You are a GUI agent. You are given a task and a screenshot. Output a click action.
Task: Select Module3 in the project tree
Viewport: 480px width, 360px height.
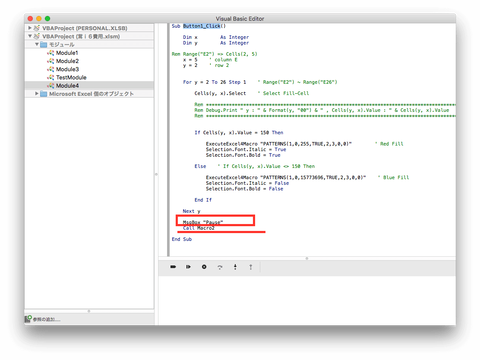coord(67,69)
